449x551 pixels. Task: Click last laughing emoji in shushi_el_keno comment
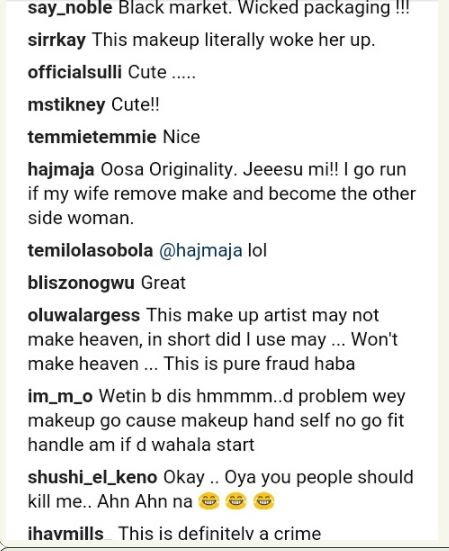click(264, 501)
